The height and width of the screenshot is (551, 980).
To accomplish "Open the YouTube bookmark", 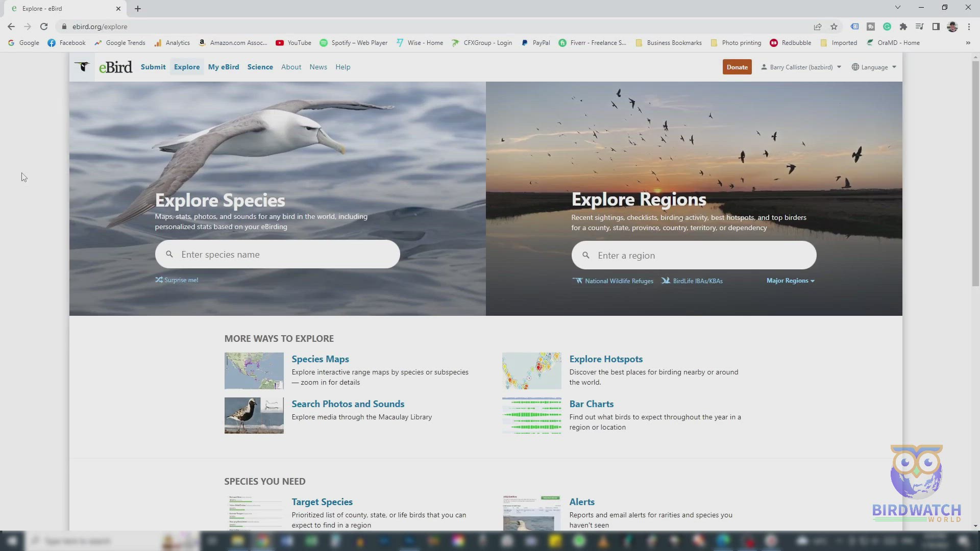I will pyautogui.click(x=294, y=43).
